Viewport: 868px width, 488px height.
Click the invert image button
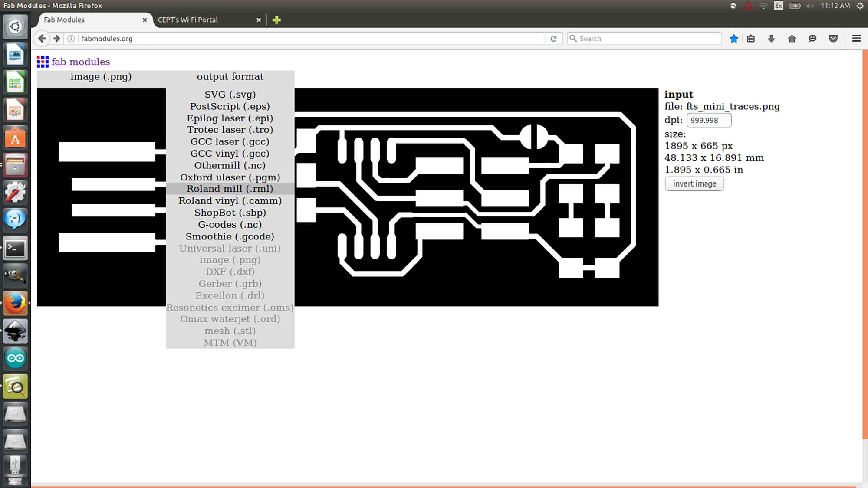(694, 183)
